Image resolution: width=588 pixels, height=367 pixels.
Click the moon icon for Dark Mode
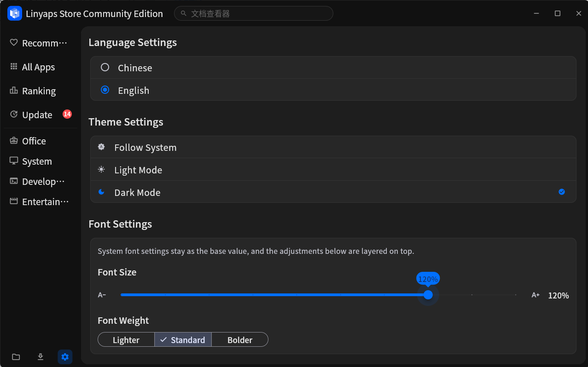[101, 192]
